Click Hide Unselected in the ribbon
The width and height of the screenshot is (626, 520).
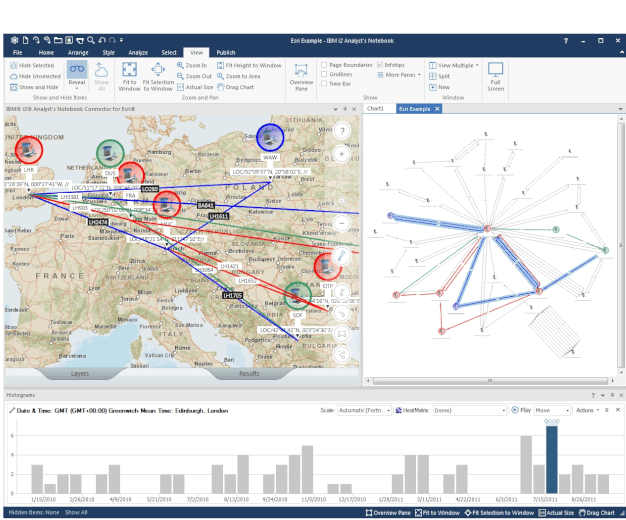(35, 76)
